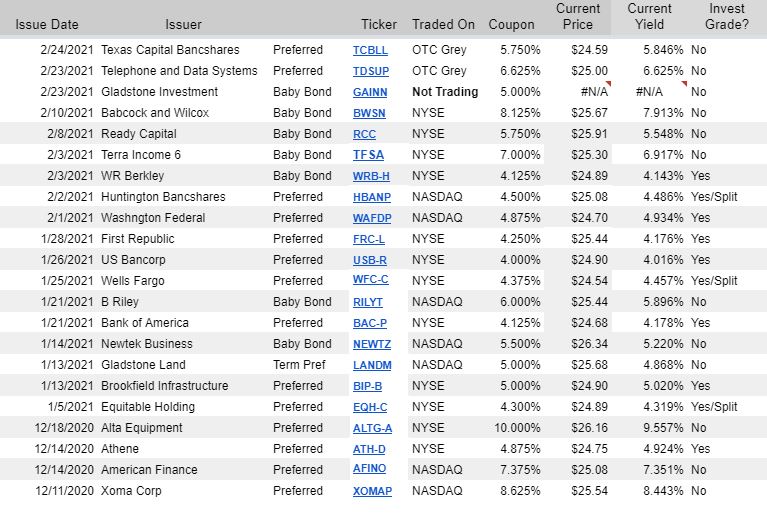Open the ALTG-A ticker link
Screen dimensions: 767x520
[x=372, y=429]
